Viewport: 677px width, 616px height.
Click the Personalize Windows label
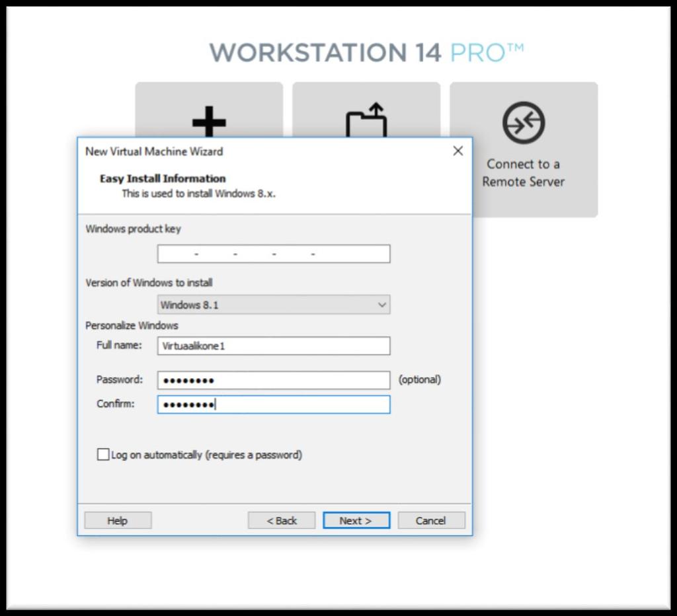132,325
